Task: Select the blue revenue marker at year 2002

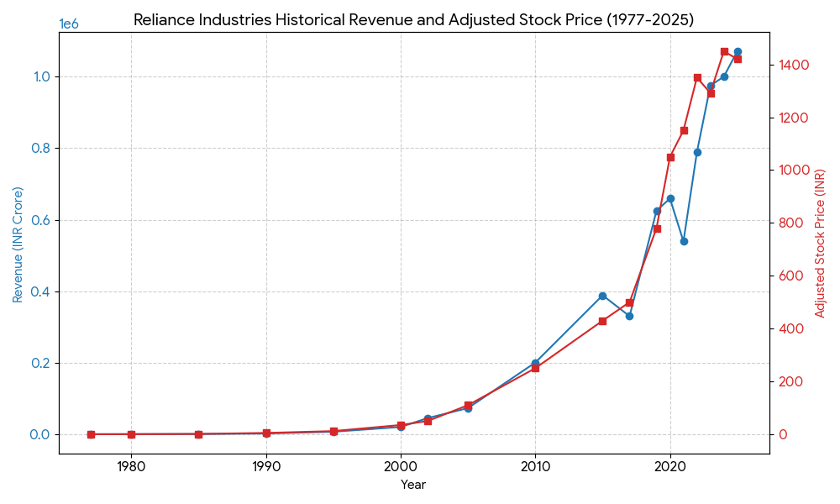Action: 429,417
